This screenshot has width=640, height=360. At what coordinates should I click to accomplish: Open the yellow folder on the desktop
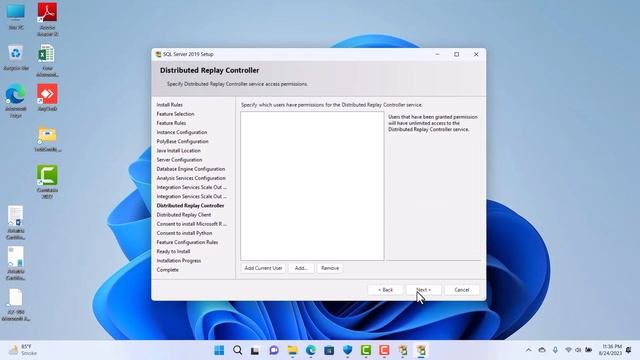tap(47, 139)
